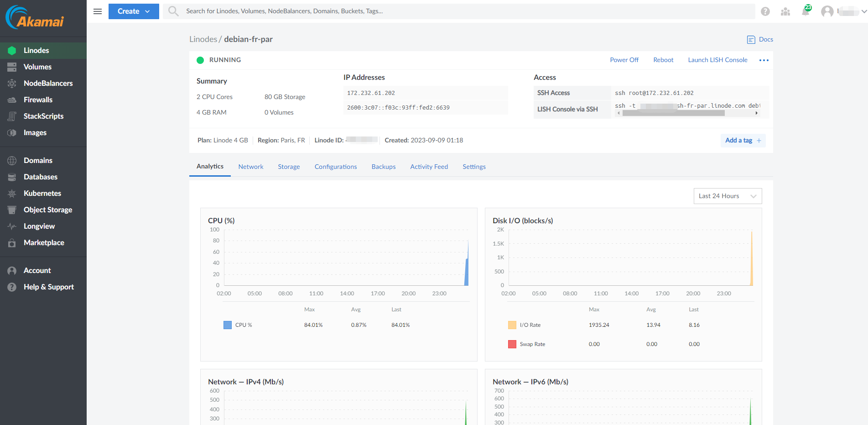Click the Firewalls sidebar icon
Image resolution: width=868 pixels, height=425 pixels.
12,100
